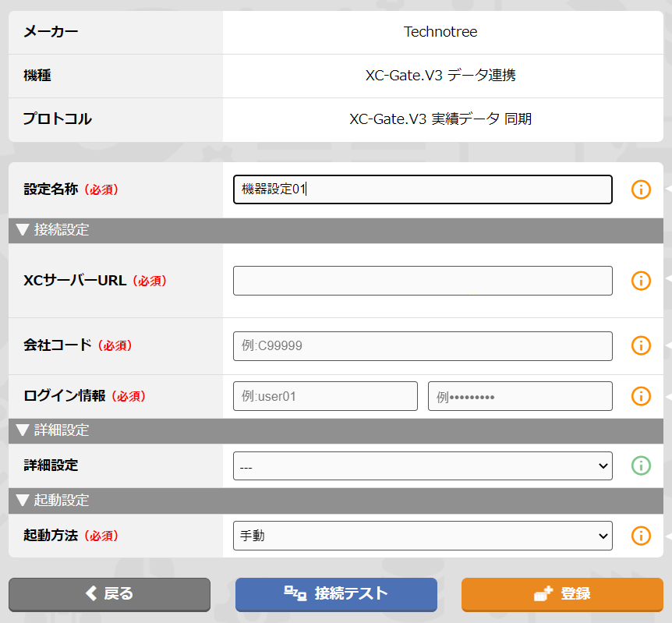Click info icon beside 会社コード field
This screenshot has width=672, height=623.
[x=641, y=345]
